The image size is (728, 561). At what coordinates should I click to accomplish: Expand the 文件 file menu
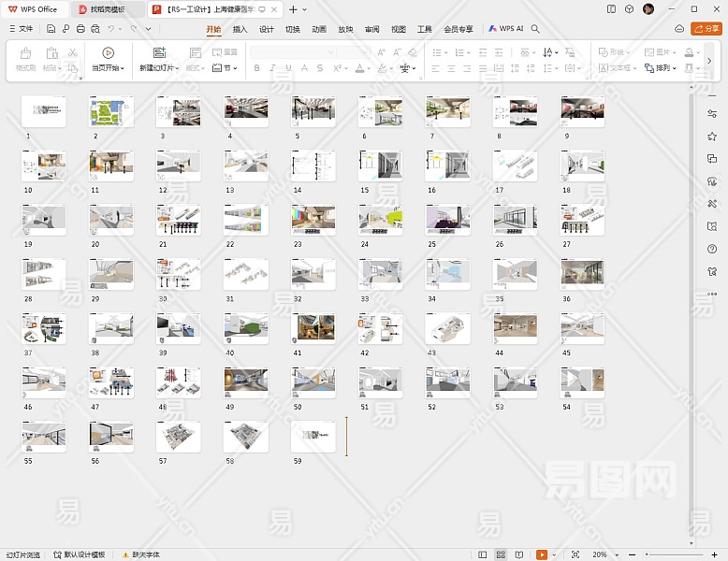tap(21, 29)
